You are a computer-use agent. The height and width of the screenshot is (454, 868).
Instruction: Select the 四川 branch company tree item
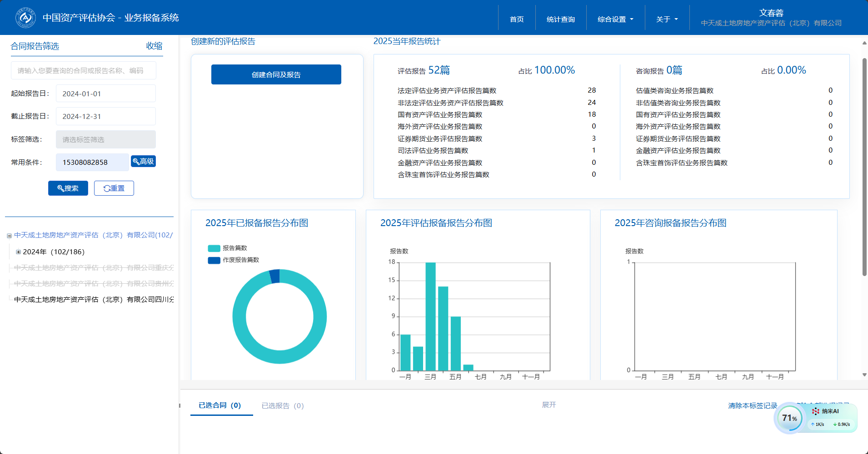click(94, 300)
